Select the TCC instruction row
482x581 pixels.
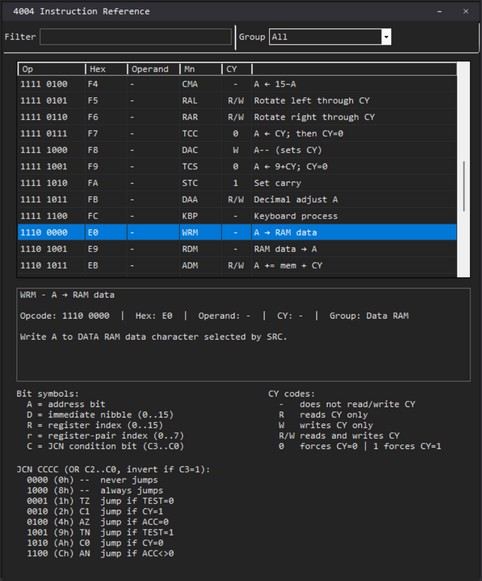click(x=237, y=133)
